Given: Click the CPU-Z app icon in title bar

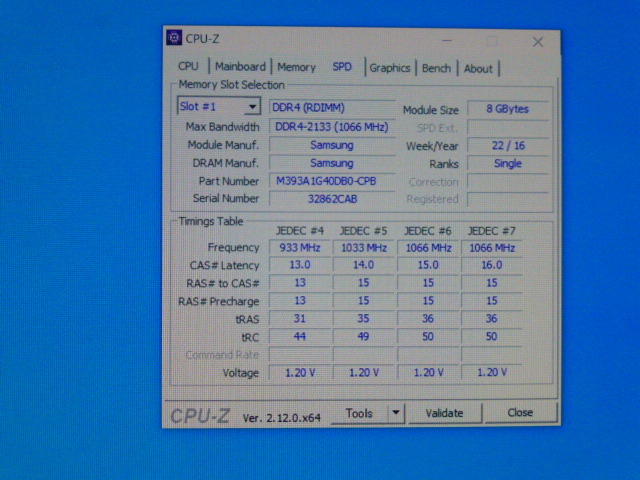Looking at the screenshot, I should click(x=174, y=38).
